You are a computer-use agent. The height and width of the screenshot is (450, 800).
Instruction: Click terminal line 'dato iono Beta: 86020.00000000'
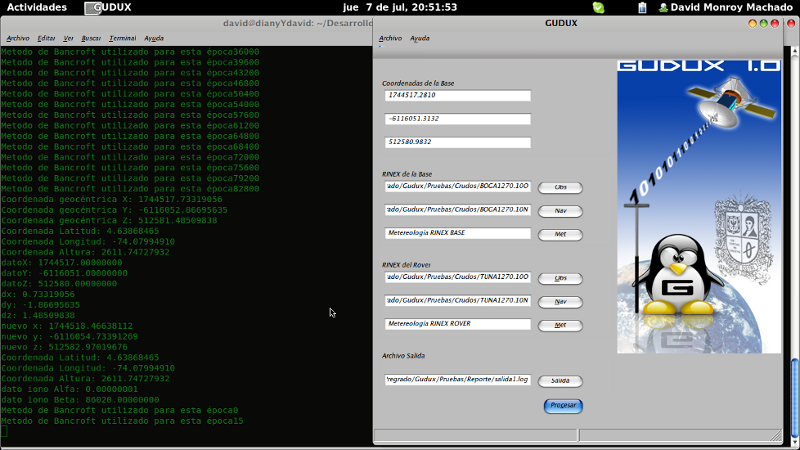(80, 400)
